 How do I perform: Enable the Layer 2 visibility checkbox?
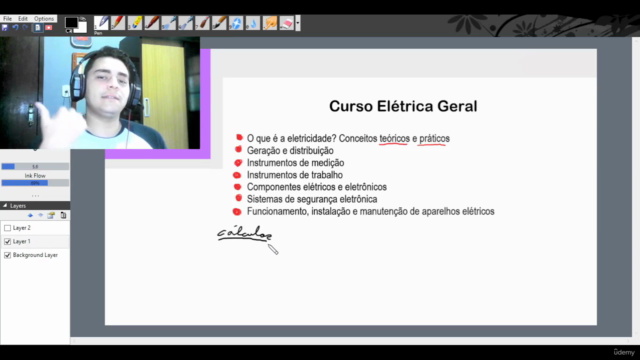pyautogui.click(x=7, y=228)
